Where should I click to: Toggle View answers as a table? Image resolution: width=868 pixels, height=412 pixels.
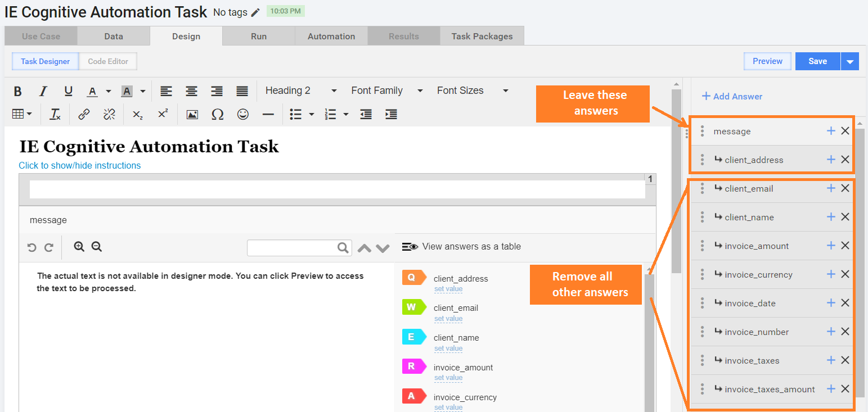pyautogui.click(x=461, y=246)
